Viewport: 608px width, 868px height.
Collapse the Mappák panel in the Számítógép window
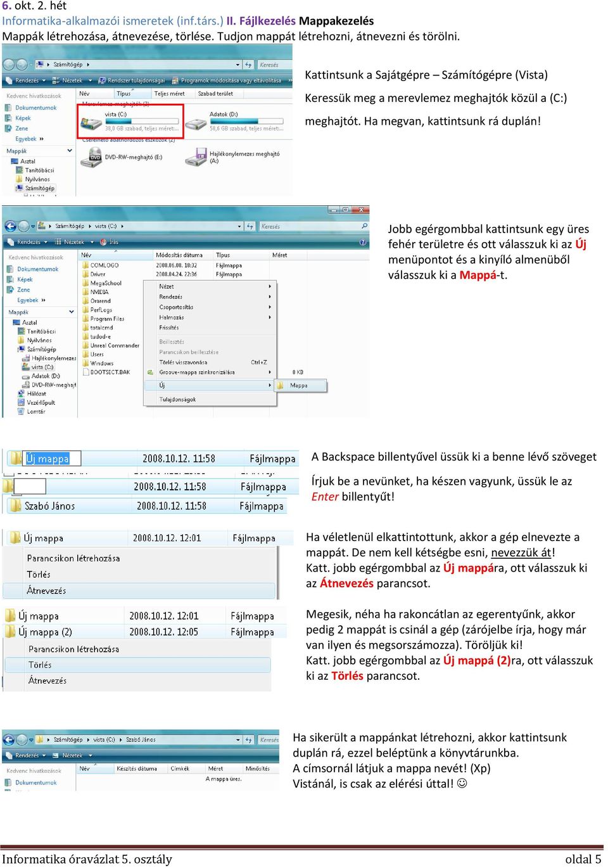(x=69, y=151)
